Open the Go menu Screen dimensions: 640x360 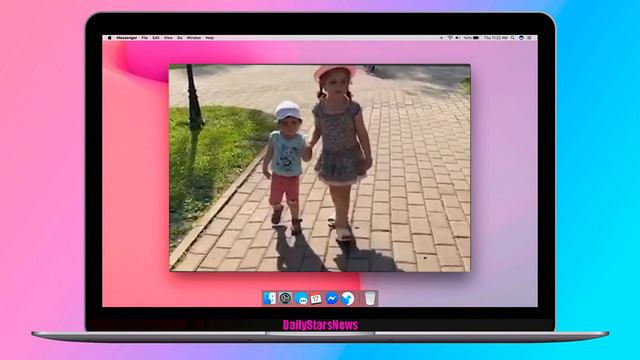180,38
